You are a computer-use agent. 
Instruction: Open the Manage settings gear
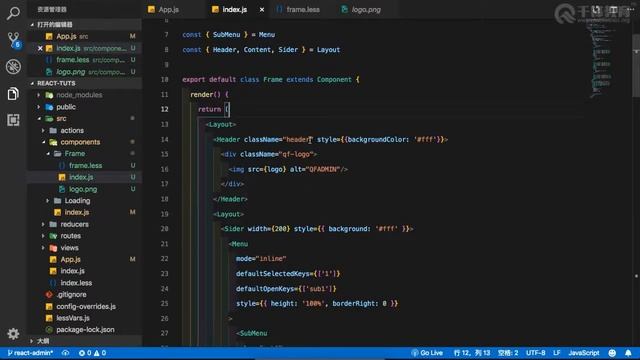point(13,333)
